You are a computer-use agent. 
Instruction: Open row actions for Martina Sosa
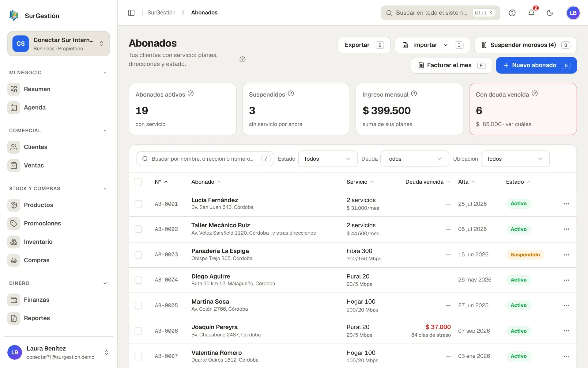(x=566, y=305)
